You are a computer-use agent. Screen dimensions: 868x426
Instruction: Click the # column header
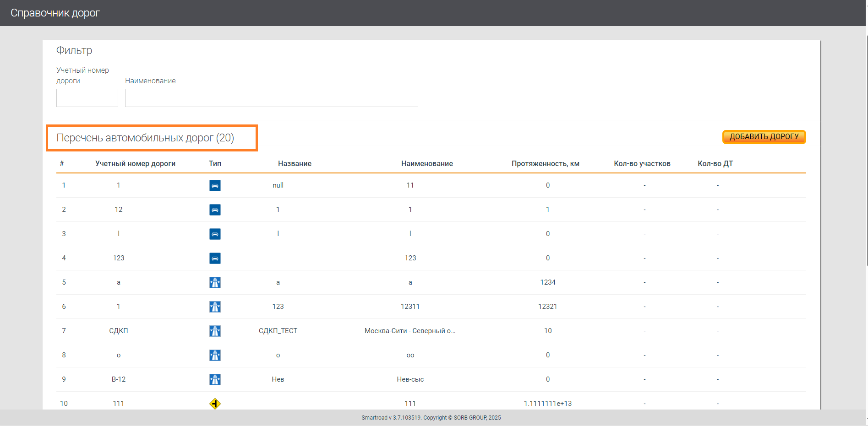62,163
